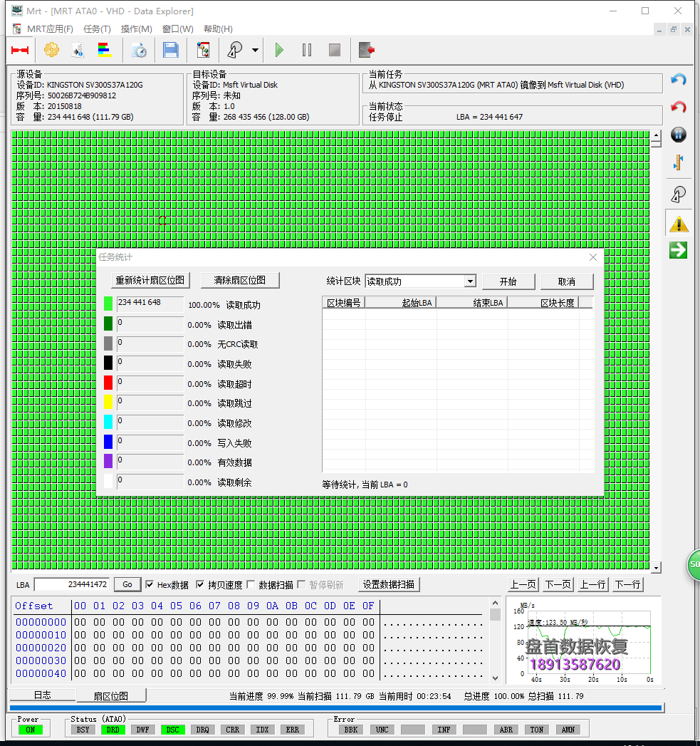Click the Go button
This screenshot has height=746, width=700.
coord(127,584)
